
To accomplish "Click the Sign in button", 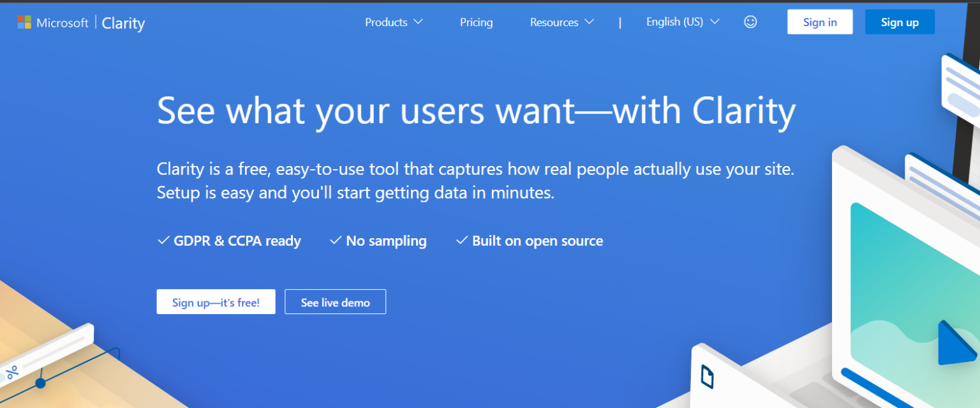I will pyautogui.click(x=820, y=22).
